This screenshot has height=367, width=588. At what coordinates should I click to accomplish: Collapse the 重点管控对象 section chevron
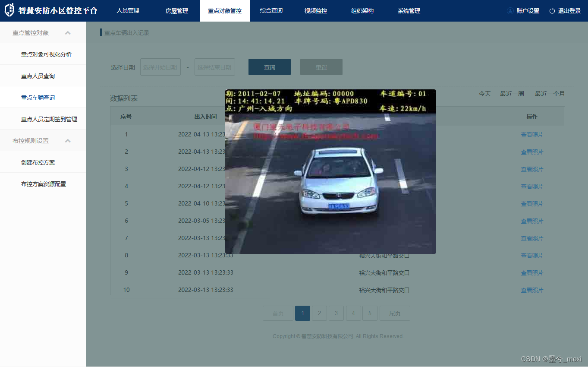point(68,33)
